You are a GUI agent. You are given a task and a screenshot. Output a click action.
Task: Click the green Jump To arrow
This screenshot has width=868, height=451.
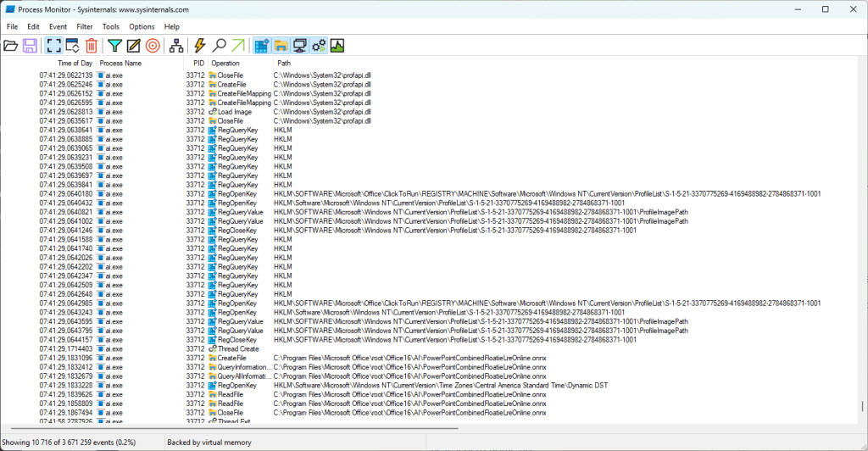(237, 45)
